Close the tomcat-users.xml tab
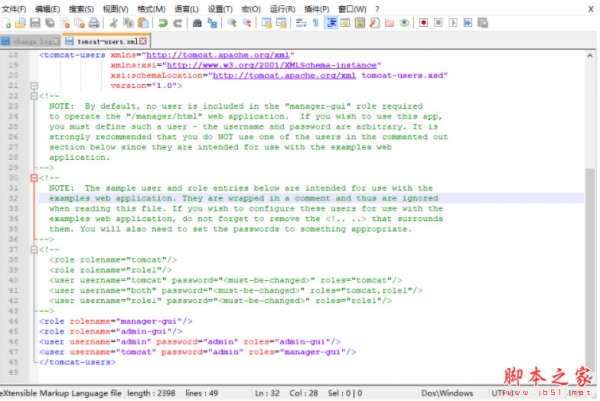This screenshot has width=600, height=401. tap(142, 41)
